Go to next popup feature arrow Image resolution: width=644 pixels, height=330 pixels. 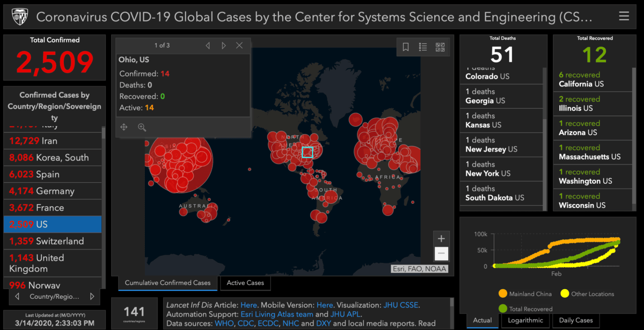tap(224, 46)
